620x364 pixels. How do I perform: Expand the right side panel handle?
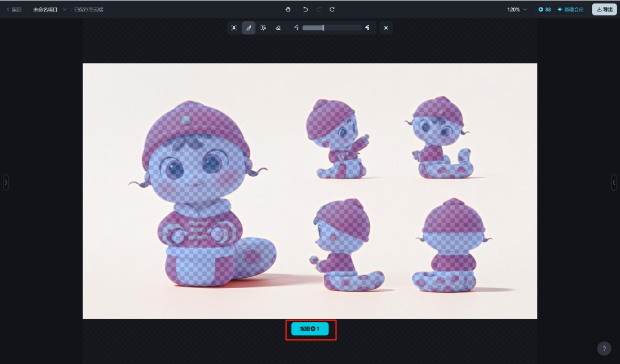[614, 182]
